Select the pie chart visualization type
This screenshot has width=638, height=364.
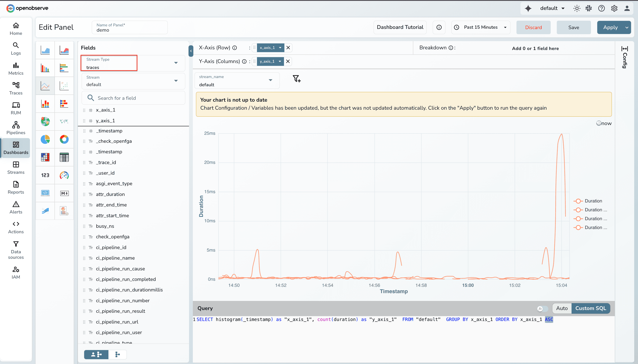(x=45, y=139)
